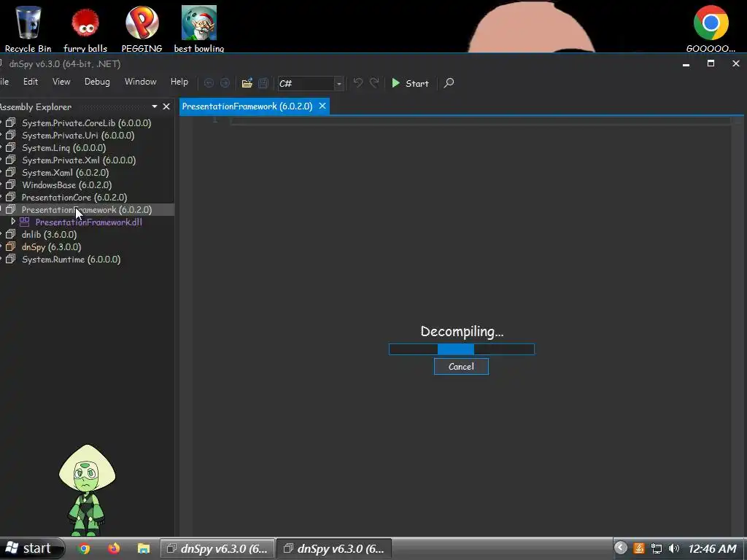Click the navigate backward arrow in toolbar
The width and height of the screenshot is (747, 560).
click(x=209, y=83)
